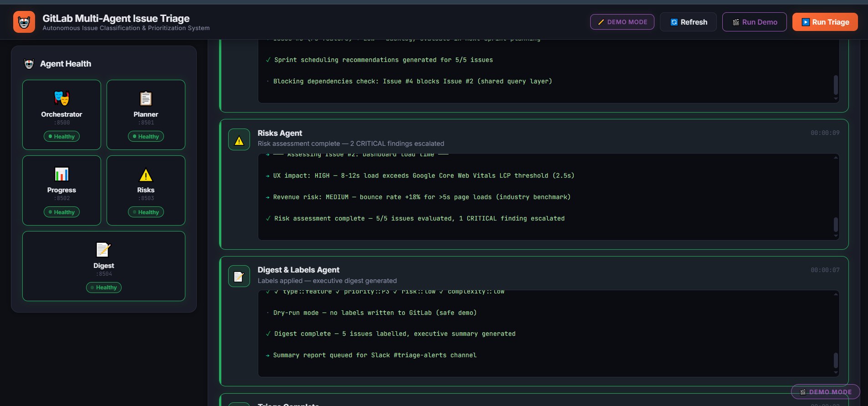Click 'Risk assessment complete – 5/5 issues' log line

point(415,219)
